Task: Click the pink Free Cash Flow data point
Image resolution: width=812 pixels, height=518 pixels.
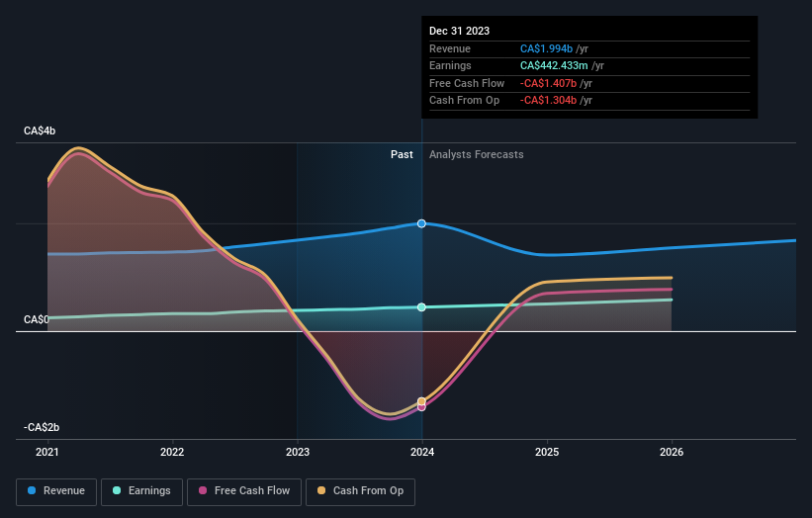Action: [421, 407]
